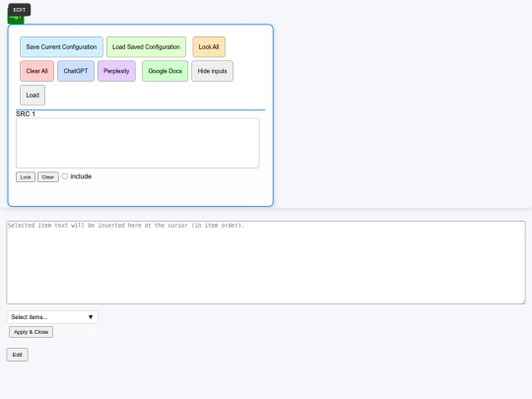
Task: Open Google Docs button
Action: point(165,71)
